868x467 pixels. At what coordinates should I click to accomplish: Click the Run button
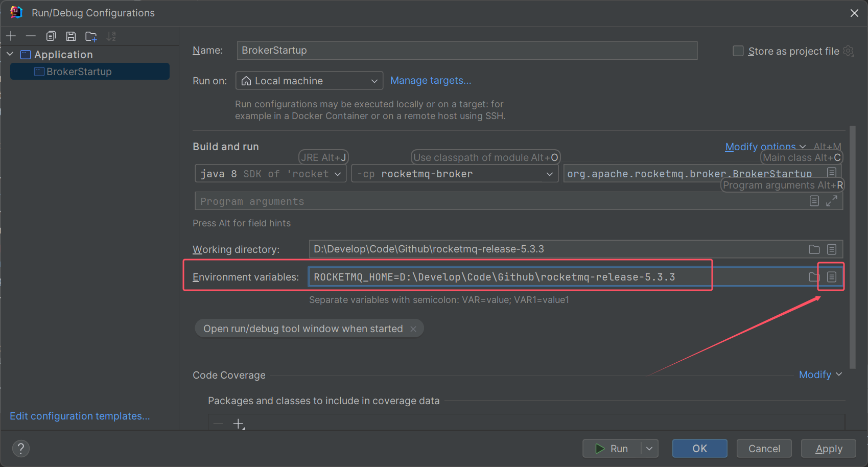(612, 449)
